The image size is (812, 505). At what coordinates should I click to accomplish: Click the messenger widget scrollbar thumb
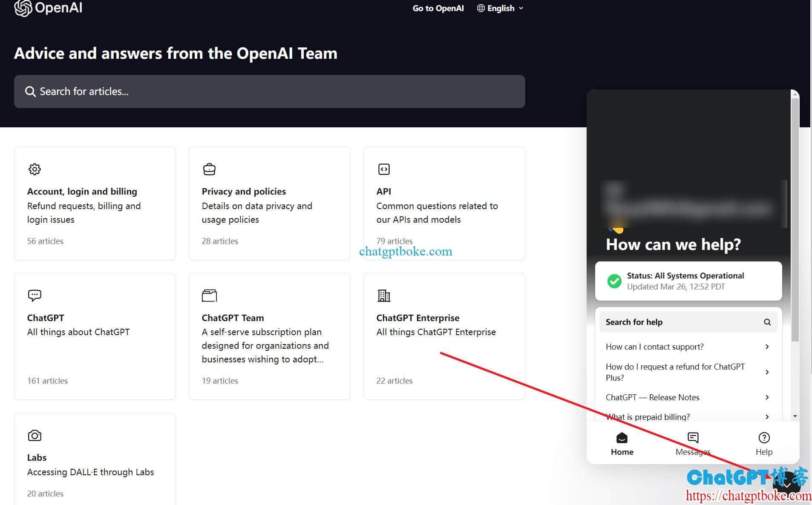(x=795, y=219)
